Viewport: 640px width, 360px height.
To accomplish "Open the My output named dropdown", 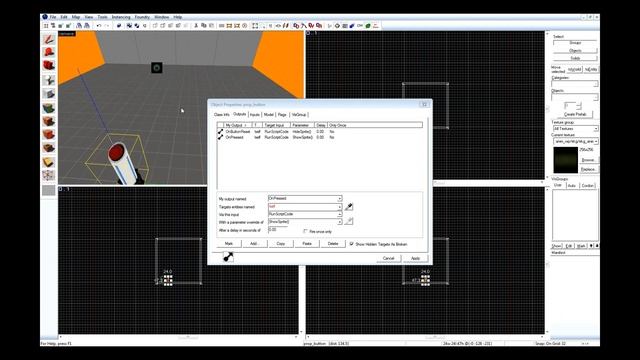I will point(339,199).
